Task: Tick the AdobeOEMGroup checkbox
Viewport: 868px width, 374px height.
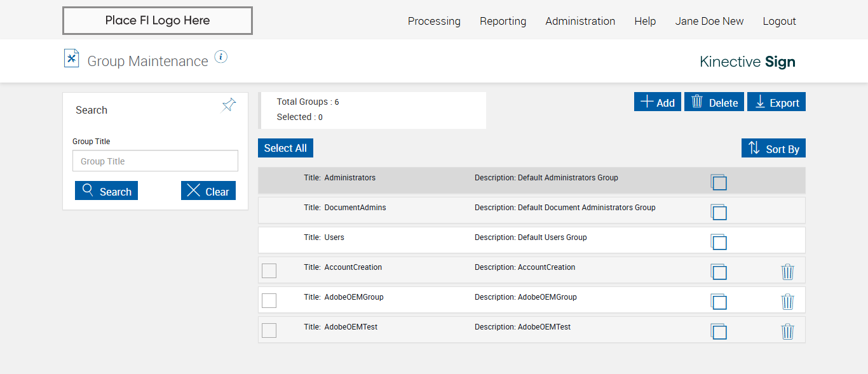Action: click(269, 300)
